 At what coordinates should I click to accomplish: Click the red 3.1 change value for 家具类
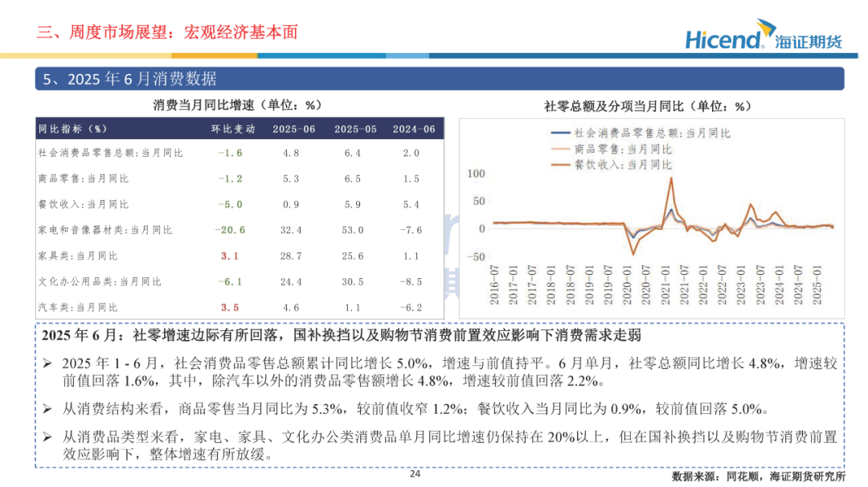click(230, 256)
